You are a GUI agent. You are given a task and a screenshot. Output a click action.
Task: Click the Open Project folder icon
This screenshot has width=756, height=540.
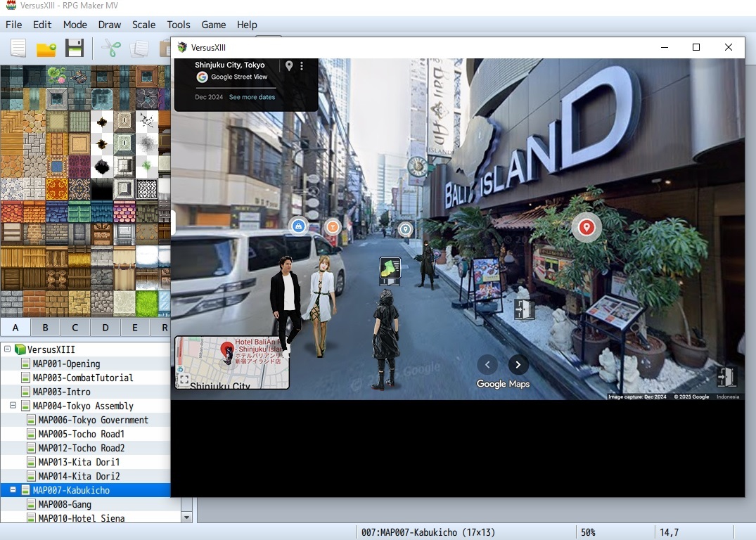pyautogui.click(x=46, y=49)
